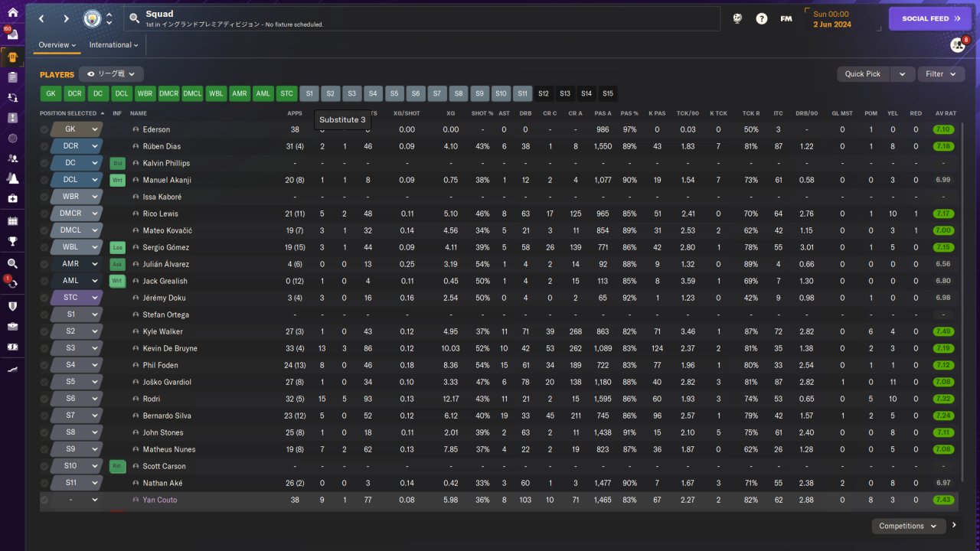Tick the selection circle for Kyle Walker

pos(44,331)
